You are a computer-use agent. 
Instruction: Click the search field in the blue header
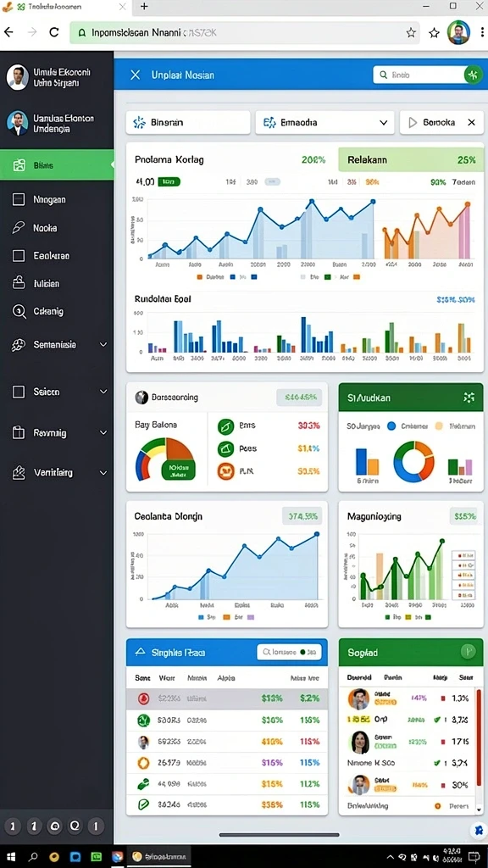(x=418, y=75)
